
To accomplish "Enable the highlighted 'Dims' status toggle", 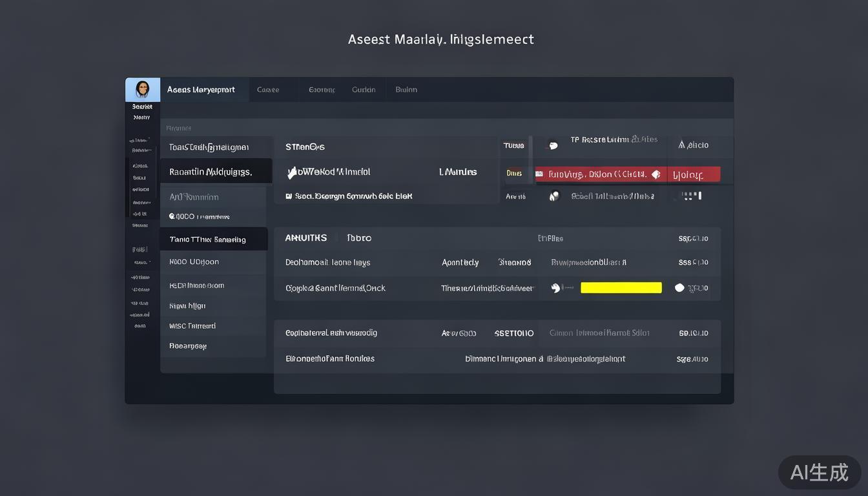I will (515, 173).
